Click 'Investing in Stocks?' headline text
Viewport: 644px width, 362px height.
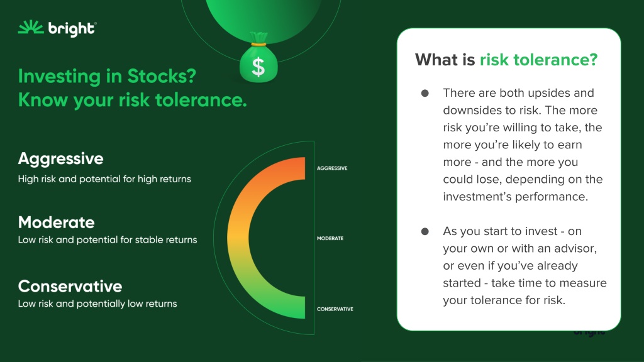tap(107, 76)
